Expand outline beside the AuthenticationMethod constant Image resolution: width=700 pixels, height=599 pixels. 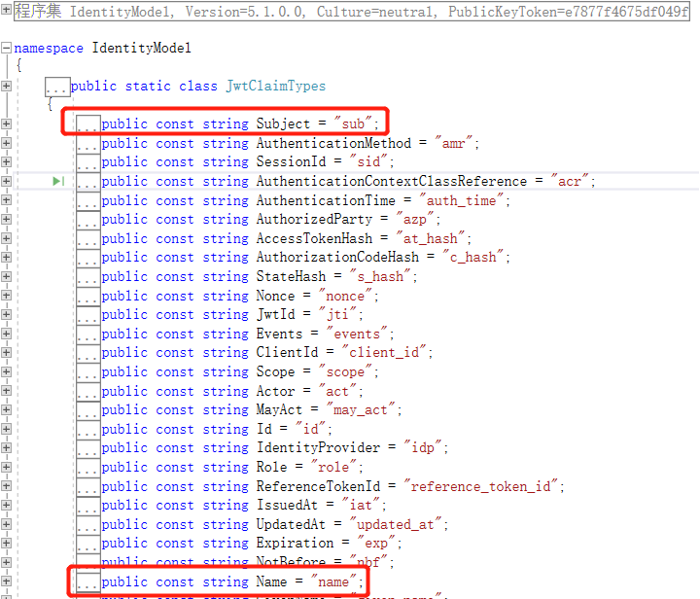pyautogui.click(x=6, y=143)
